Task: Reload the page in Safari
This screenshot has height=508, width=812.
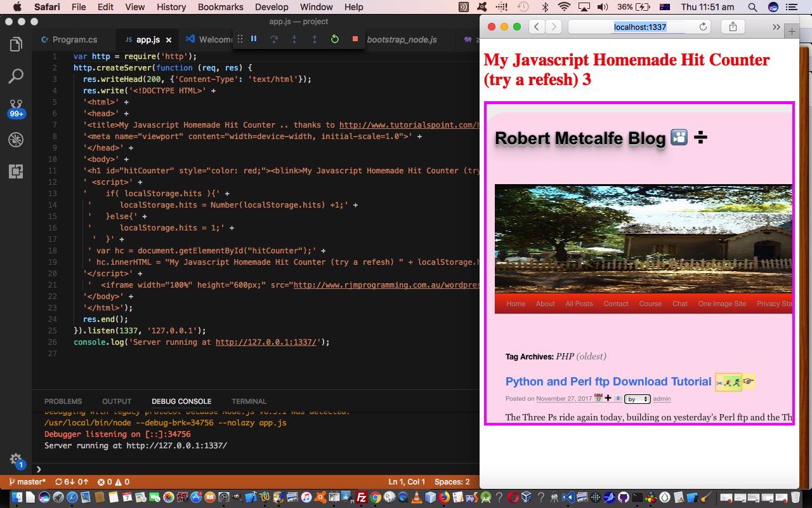Action: tap(702, 27)
